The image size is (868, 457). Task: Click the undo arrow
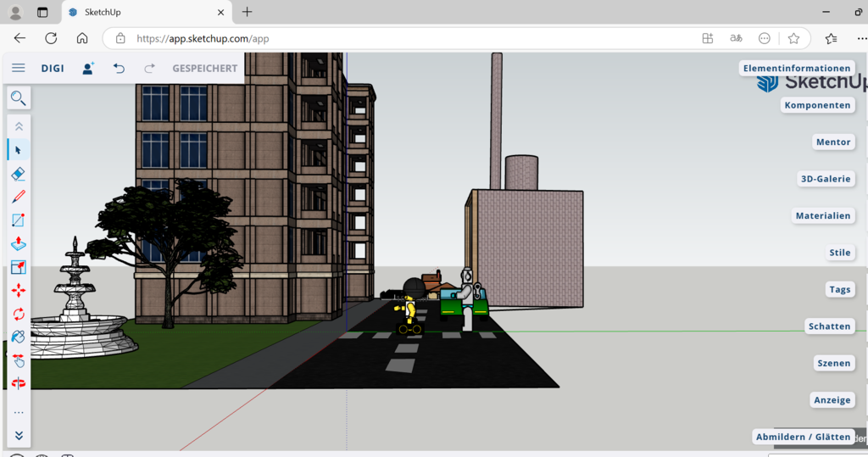[119, 69]
